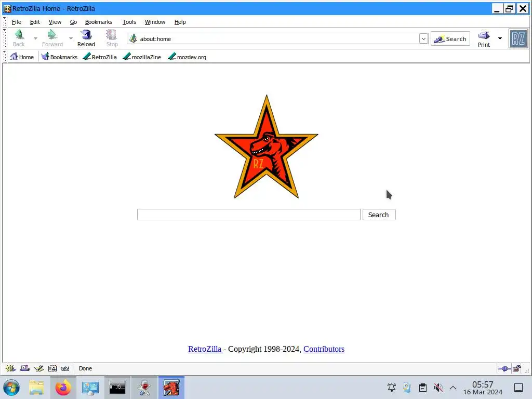Open clipboard icon in system tray
Screen dimensions: 532x399
423,388
